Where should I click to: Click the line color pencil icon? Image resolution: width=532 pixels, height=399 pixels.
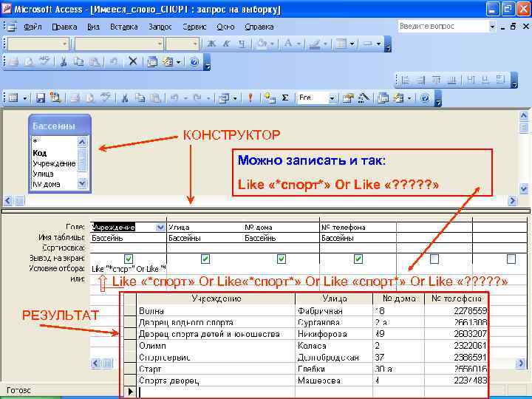tap(315, 44)
